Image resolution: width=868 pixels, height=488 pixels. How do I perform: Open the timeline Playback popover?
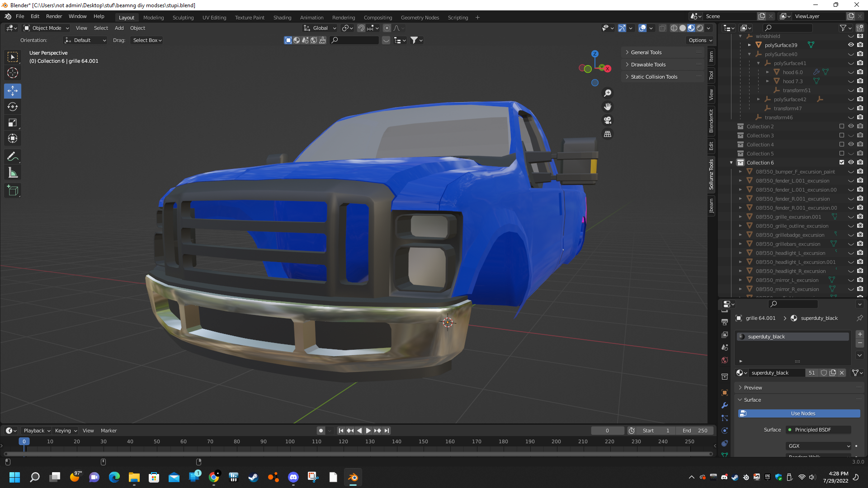pos(37,431)
